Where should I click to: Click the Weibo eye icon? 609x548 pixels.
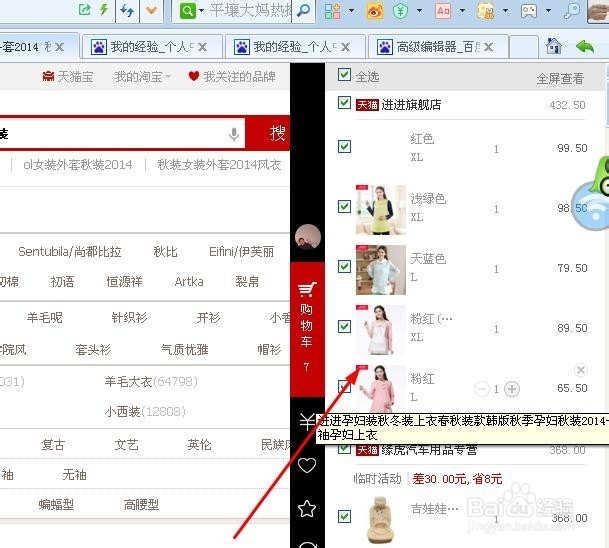point(375,11)
